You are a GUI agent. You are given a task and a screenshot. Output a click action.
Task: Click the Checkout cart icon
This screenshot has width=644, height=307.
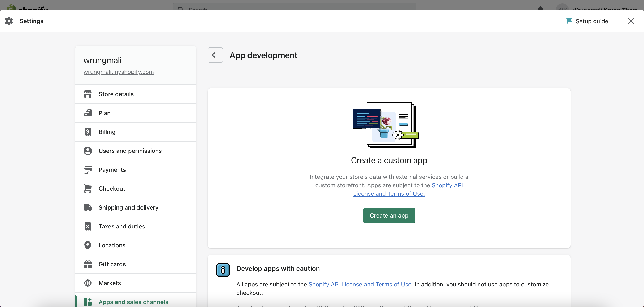pos(88,189)
